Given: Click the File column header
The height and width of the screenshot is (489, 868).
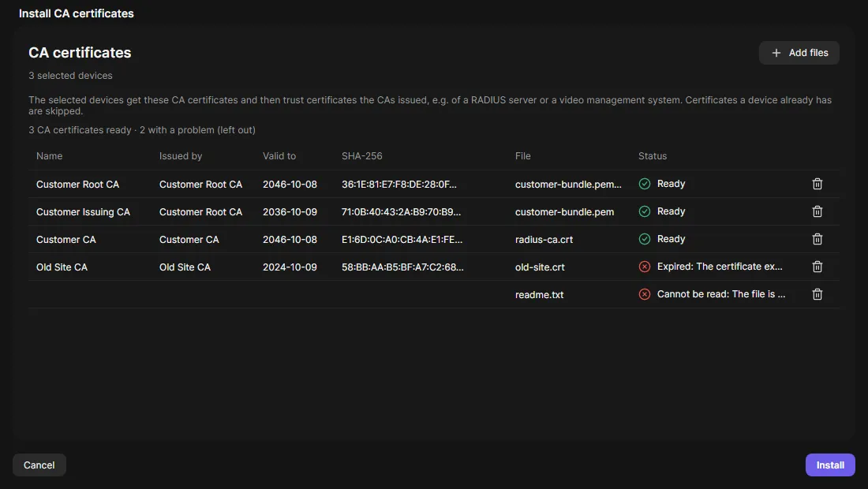Looking at the screenshot, I should pyautogui.click(x=522, y=156).
